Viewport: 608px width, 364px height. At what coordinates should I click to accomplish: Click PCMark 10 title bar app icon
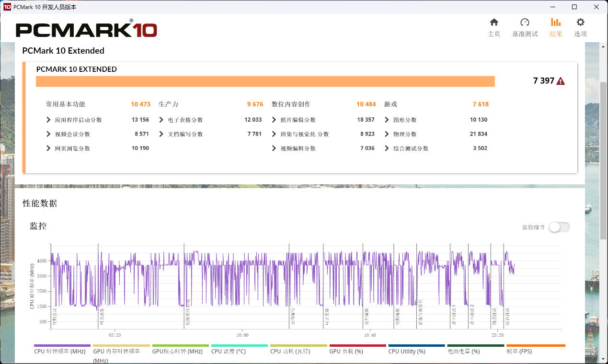7,7
